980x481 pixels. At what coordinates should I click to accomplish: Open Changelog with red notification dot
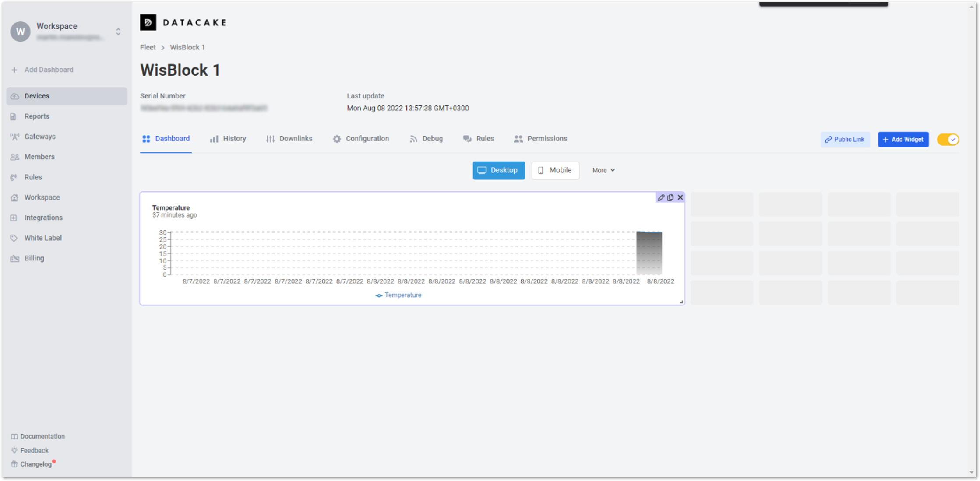(x=35, y=464)
